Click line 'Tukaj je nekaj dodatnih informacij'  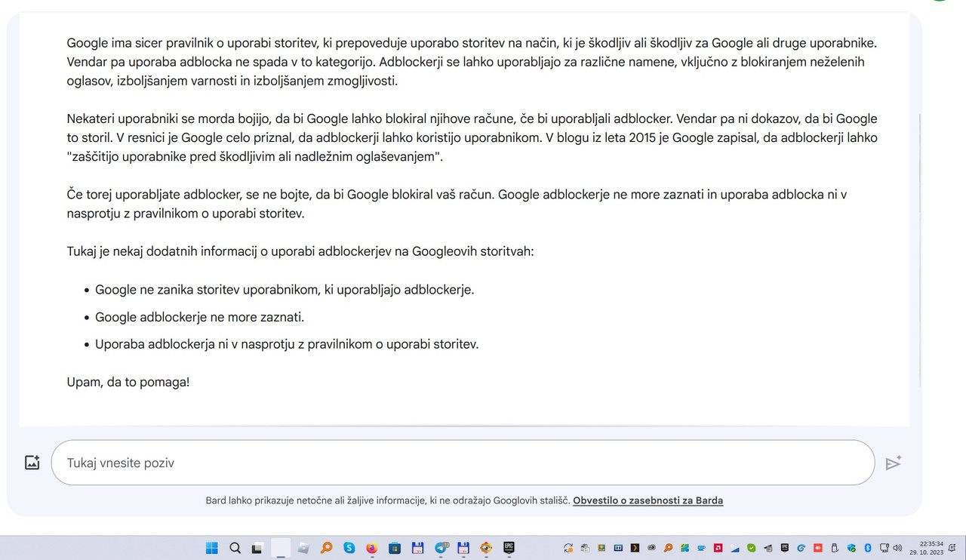300,251
